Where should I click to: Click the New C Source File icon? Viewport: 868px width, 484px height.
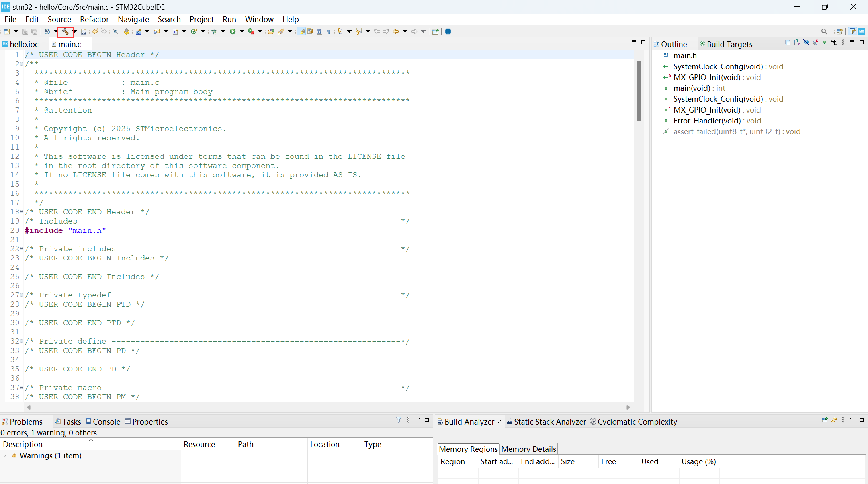pyautogui.click(x=175, y=31)
